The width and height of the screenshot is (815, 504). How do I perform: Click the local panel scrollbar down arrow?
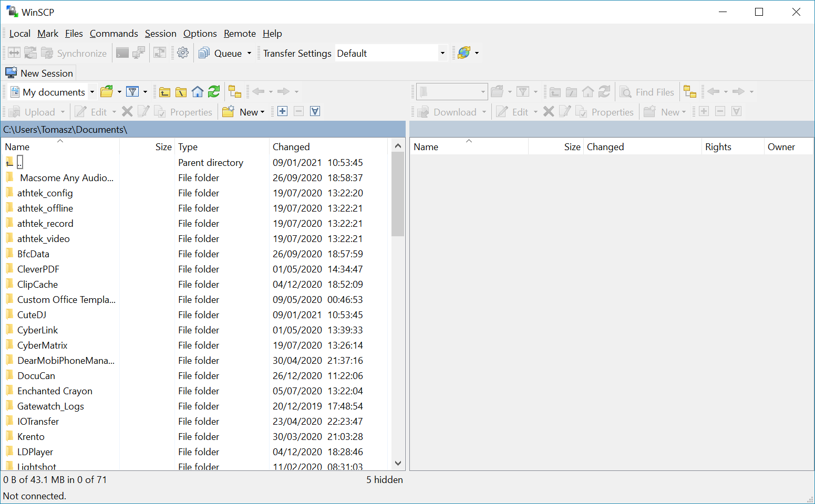(398, 463)
